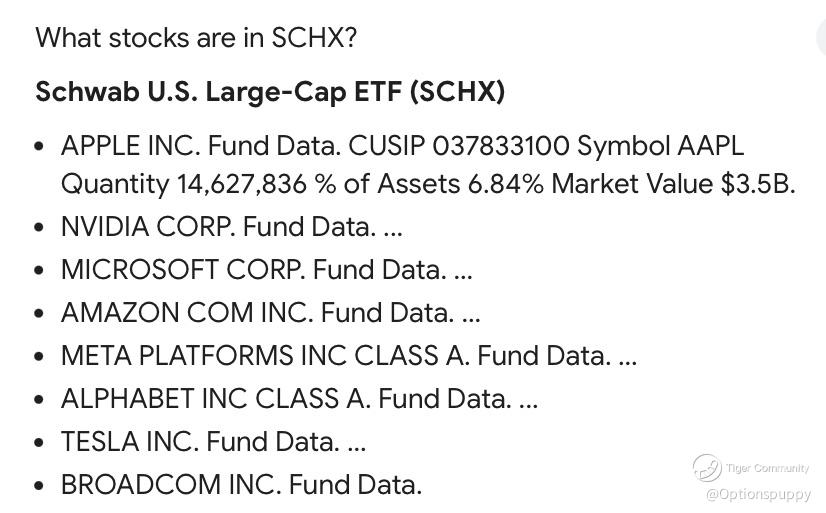Open the @Optionspuppy profile handle
This screenshot has height=513, width=826.
758,494
